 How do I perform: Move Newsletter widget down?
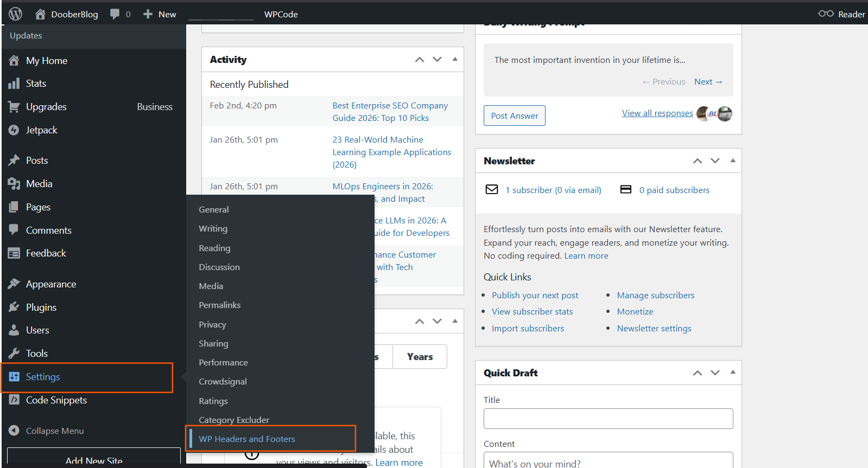715,161
